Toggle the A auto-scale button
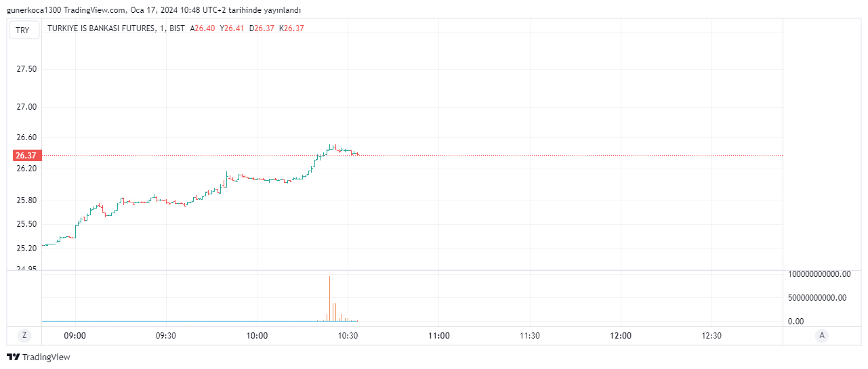This screenshot has width=868, height=369. 822,335
